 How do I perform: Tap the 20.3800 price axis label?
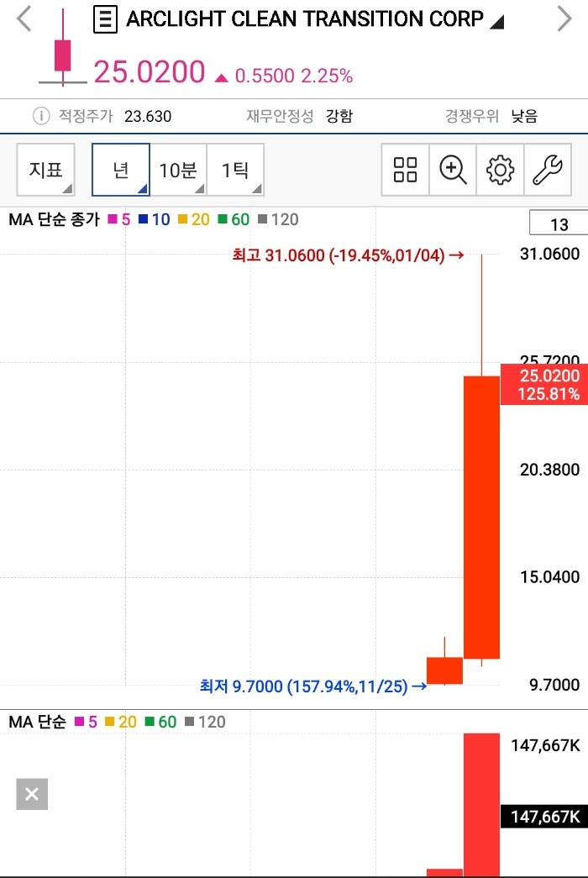pos(549,469)
